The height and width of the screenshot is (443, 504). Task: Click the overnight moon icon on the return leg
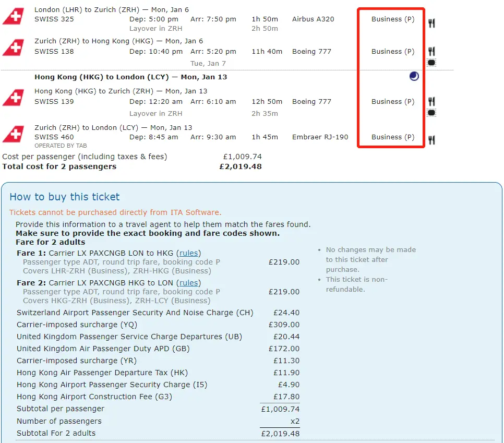414,77
